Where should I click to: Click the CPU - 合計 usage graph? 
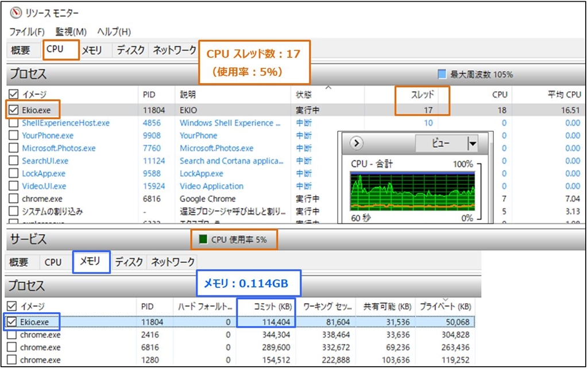click(412, 191)
